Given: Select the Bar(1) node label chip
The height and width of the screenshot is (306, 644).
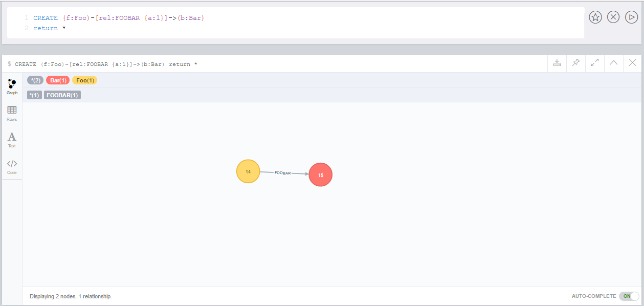Looking at the screenshot, I should (58, 80).
